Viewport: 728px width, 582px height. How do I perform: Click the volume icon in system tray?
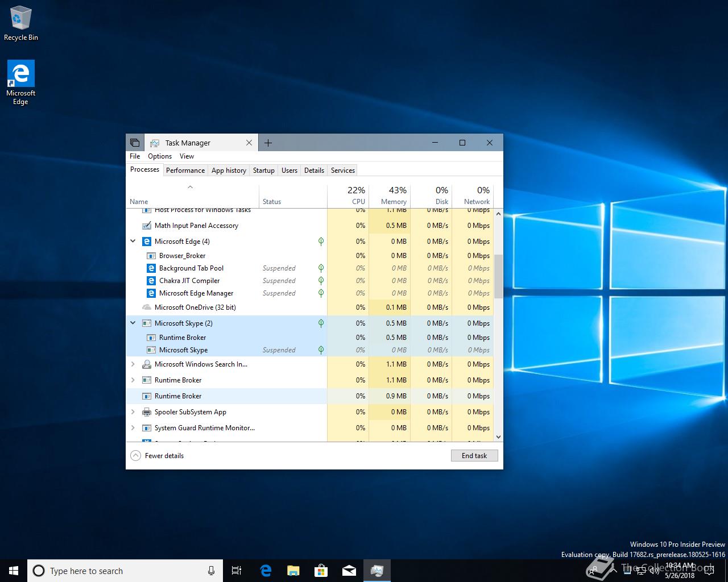[x=654, y=571]
